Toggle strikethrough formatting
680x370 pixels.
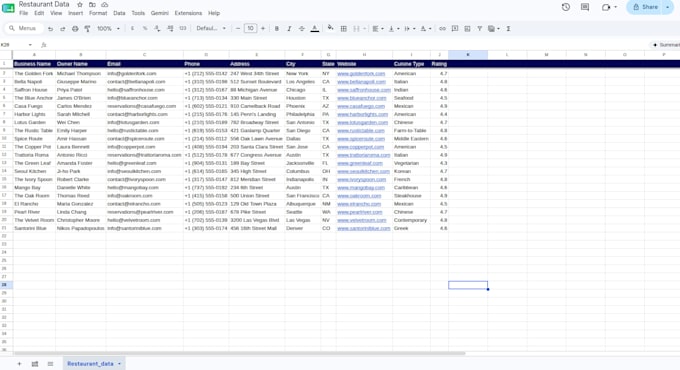coord(301,29)
